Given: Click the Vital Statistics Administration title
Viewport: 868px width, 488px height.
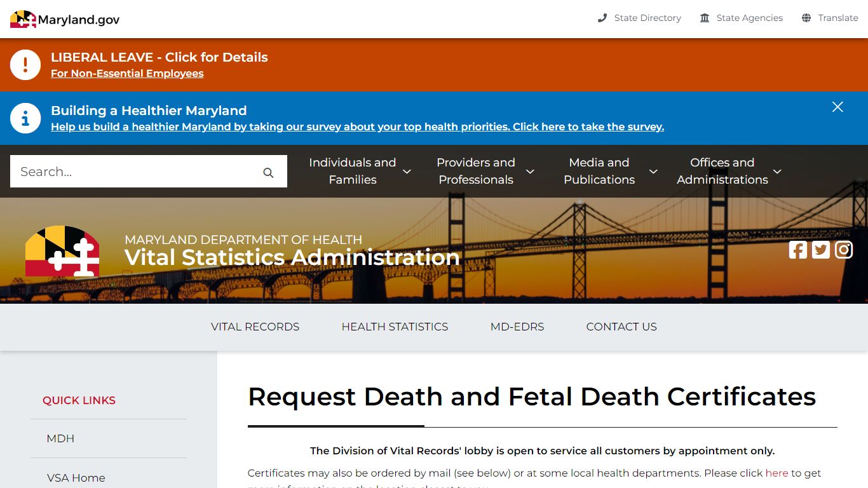Looking at the screenshot, I should pyautogui.click(x=292, y=257).
